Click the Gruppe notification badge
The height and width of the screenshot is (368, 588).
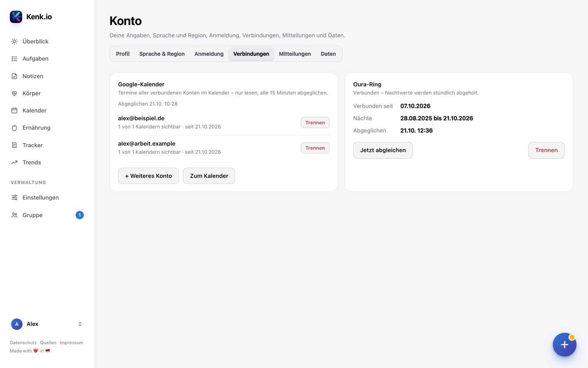pyautogui.click(x=79, y=215)
